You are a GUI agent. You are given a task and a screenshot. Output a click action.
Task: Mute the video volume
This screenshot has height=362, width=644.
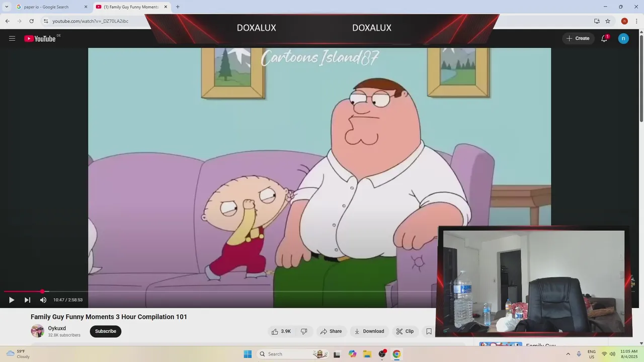click(x=43, y=300)
